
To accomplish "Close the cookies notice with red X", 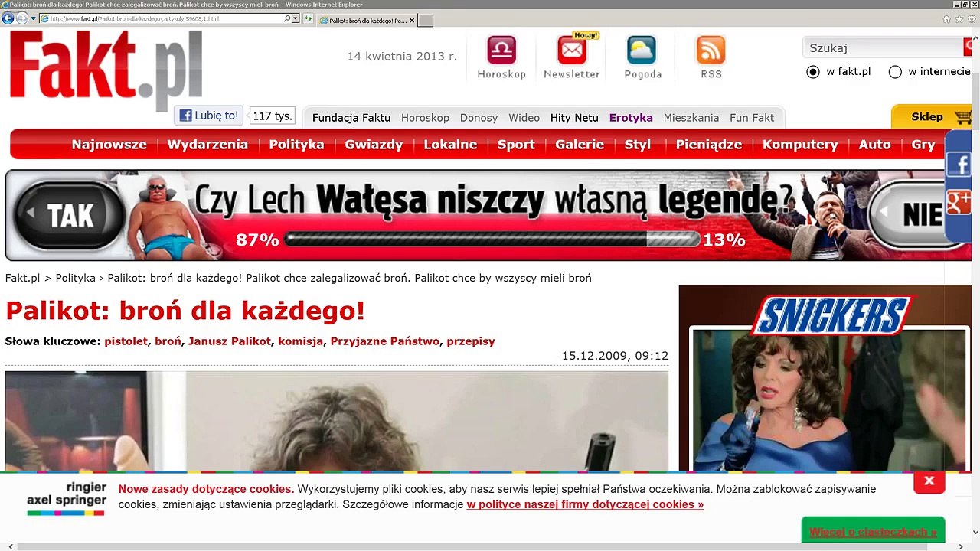I will (x=929, y=481).
